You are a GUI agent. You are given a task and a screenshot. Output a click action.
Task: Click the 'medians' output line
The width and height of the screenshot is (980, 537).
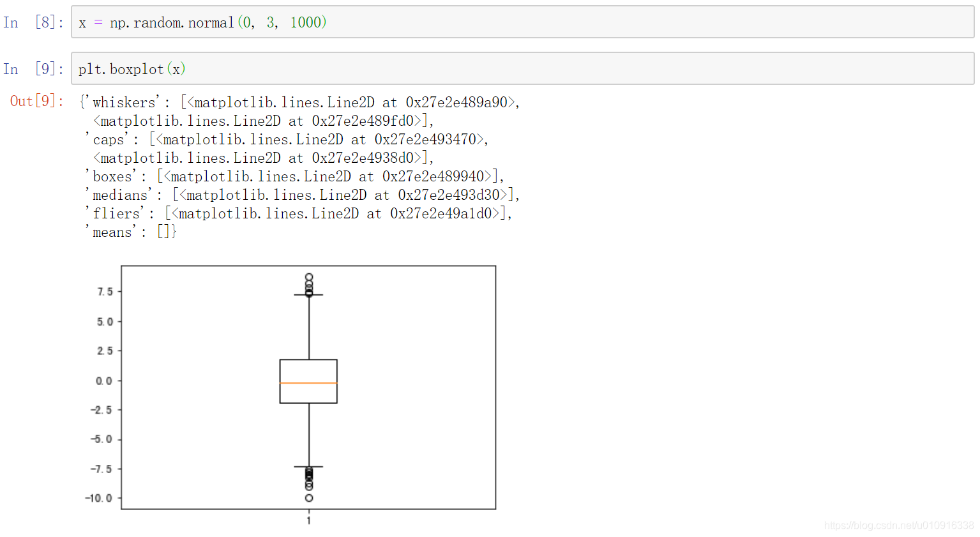tap(303, 195)
